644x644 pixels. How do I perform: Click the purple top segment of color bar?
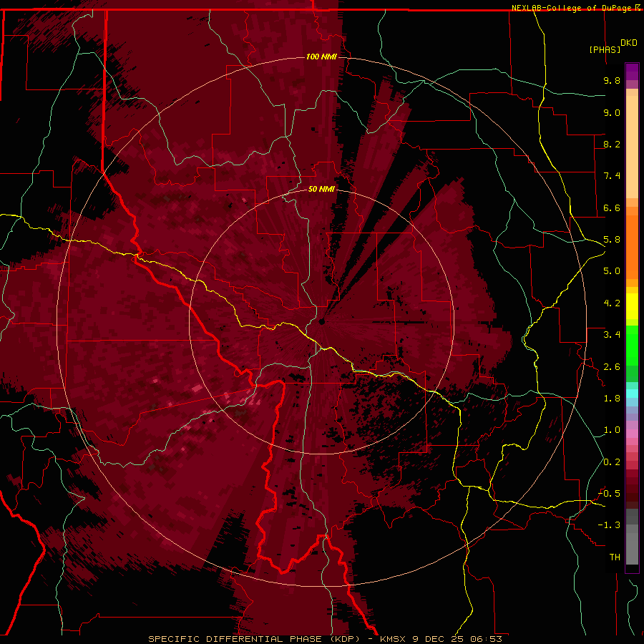[632, 72]
